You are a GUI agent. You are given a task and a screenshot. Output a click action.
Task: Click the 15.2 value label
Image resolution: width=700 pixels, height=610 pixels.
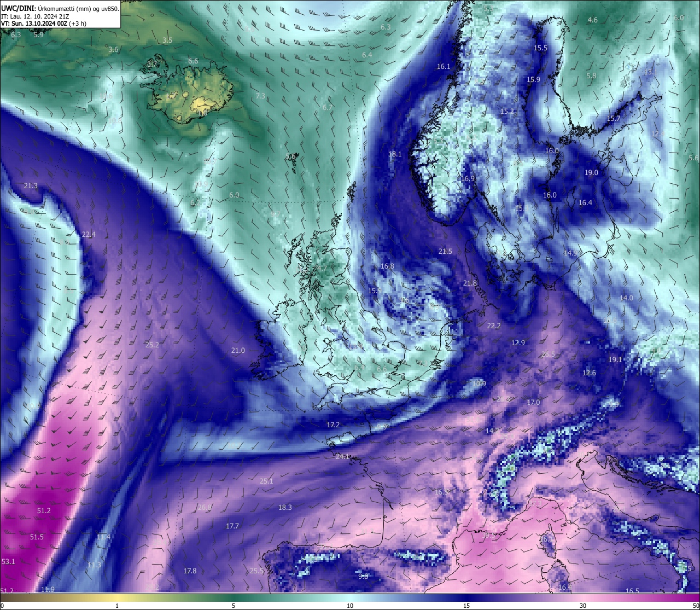coord(507,112)
